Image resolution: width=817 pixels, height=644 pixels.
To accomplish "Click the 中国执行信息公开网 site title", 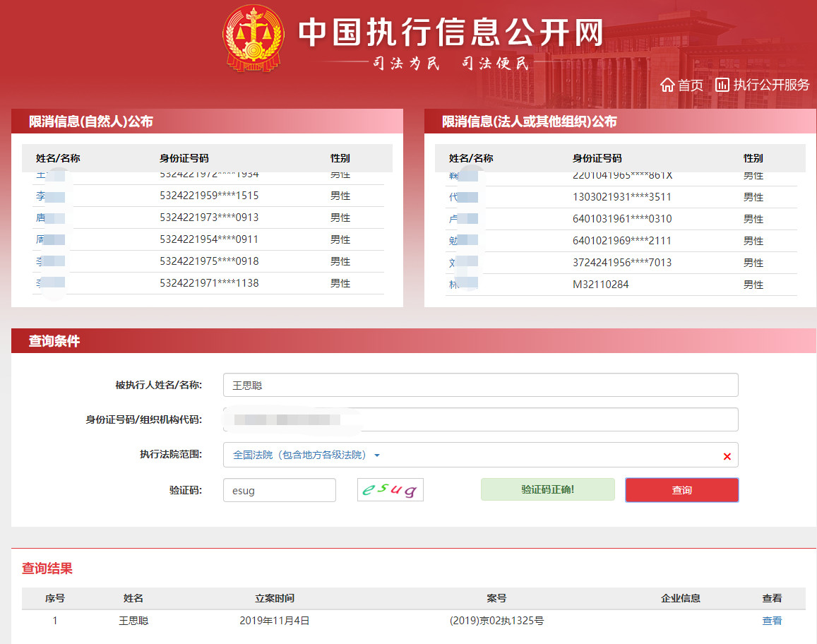I will pos(451,32).
